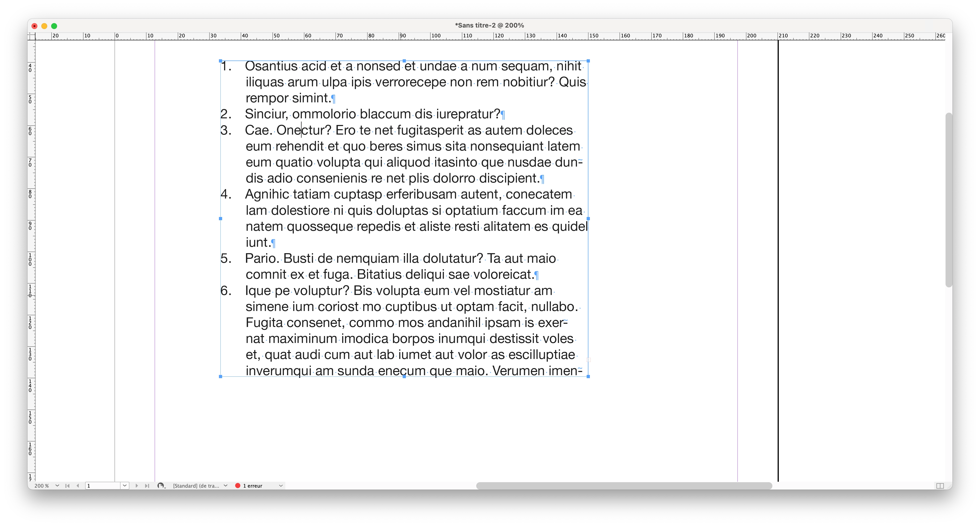This screenshot has width=980, height=526.
Task: Expand the 1 erreur menu arrow
Action: pos(281,486)
